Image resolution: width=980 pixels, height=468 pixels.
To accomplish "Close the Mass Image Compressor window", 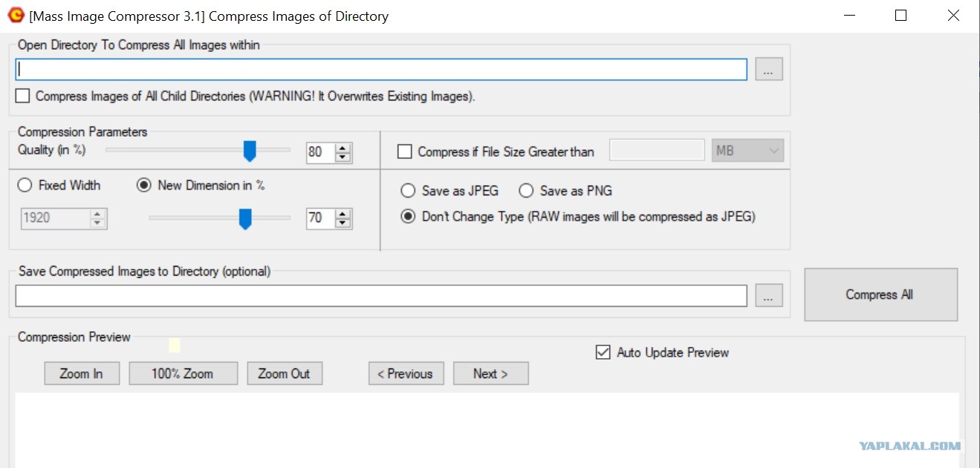I will coord(953,15).
